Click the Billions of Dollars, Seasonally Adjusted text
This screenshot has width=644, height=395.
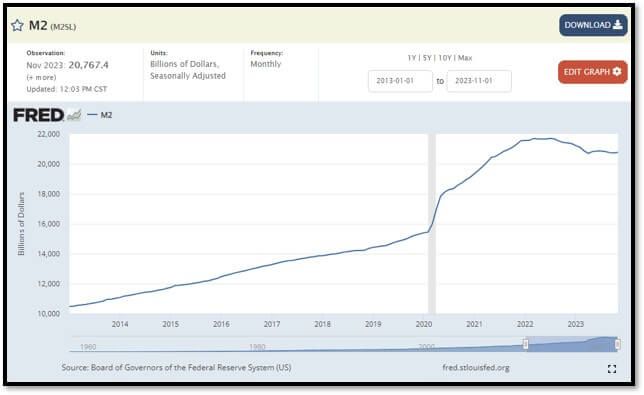[188, 70]
